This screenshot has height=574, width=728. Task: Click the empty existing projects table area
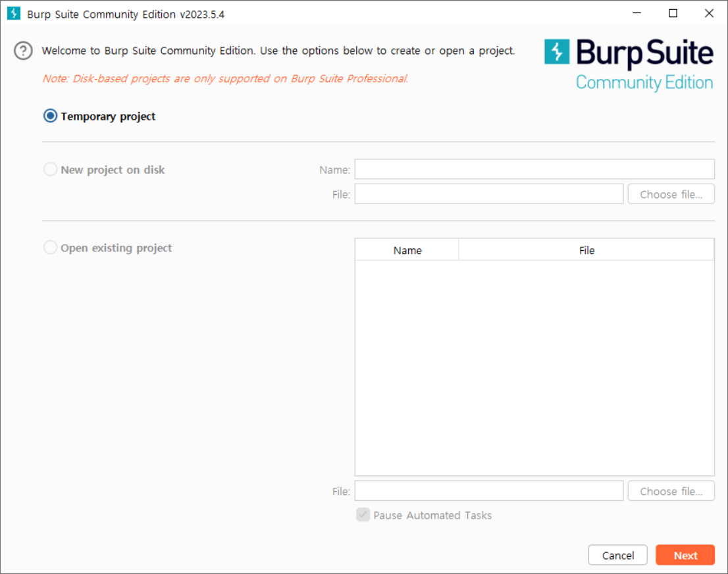coord(534,368)
